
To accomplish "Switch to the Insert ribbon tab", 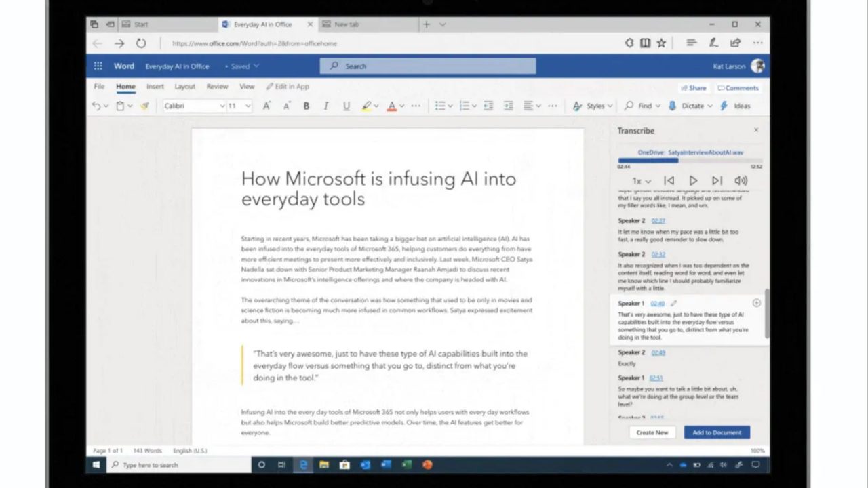I will [x=155, y=87].
